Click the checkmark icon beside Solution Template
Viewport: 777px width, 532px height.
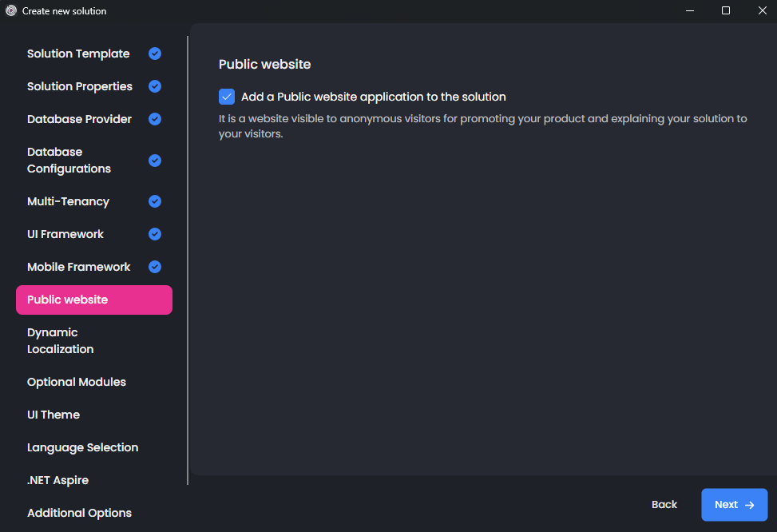pos(155,54)
